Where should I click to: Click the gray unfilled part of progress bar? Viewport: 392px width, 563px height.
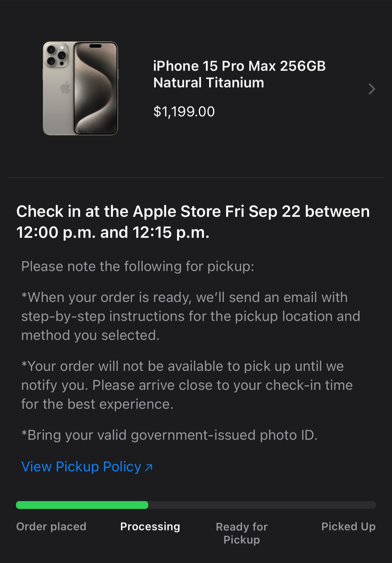[262, 505]
